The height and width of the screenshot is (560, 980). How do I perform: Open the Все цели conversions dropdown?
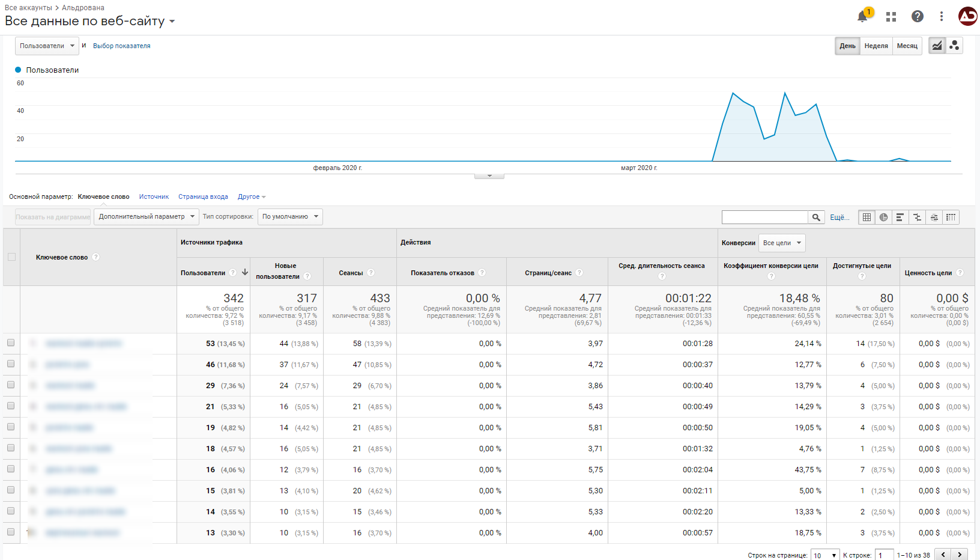click(782, 243)
